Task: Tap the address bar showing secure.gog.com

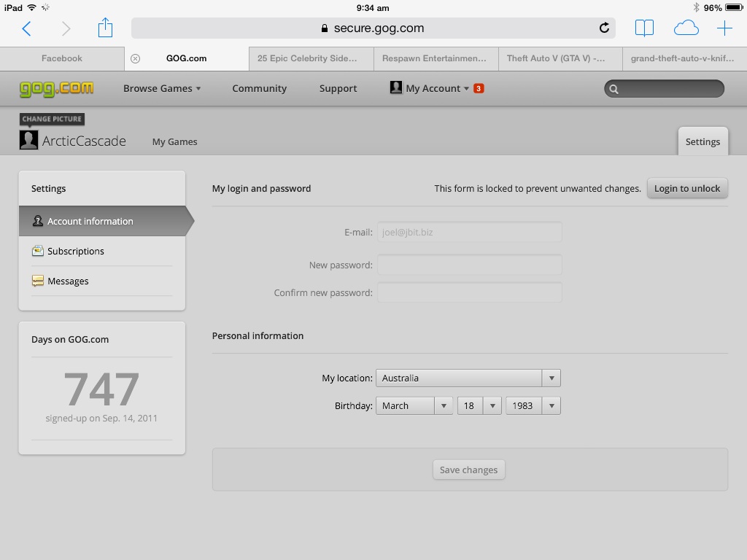Action: coord(373,28)
